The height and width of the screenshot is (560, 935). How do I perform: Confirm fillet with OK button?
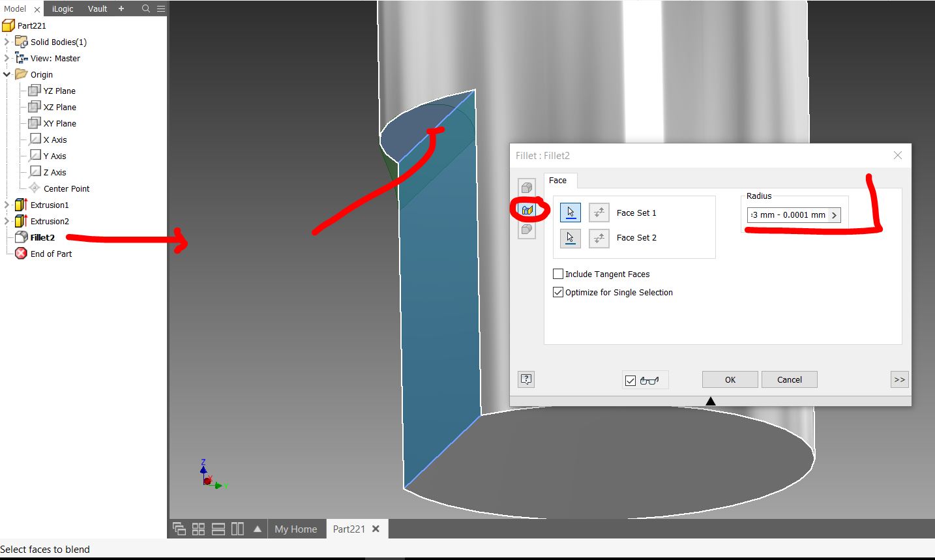(x=729, y=379)
